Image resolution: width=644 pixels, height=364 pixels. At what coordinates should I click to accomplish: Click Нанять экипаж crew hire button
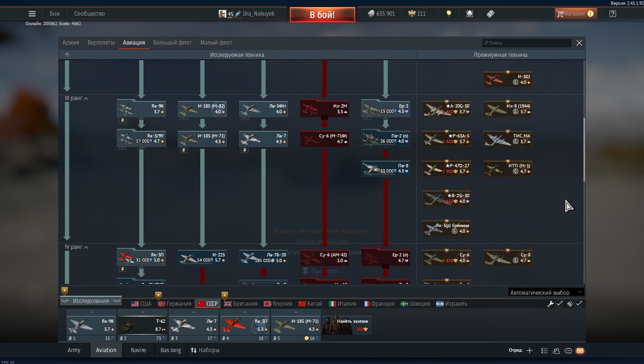pos(347,325)
